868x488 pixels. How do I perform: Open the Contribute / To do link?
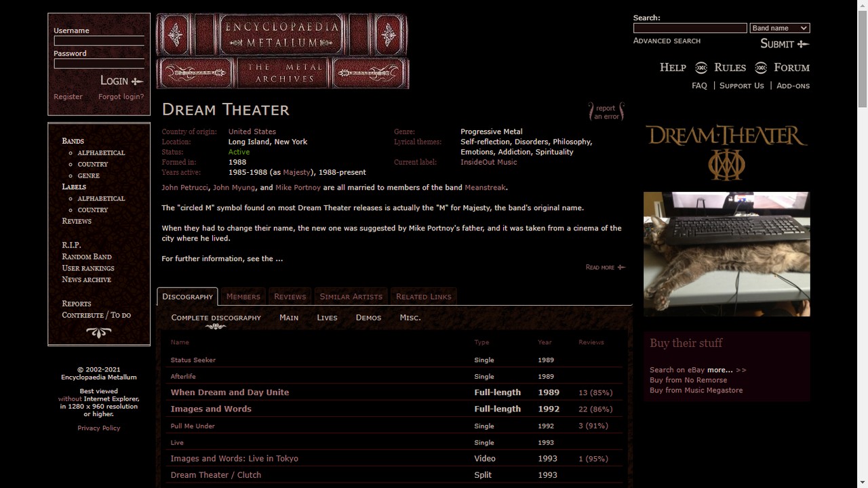click(x=96, y=315)
